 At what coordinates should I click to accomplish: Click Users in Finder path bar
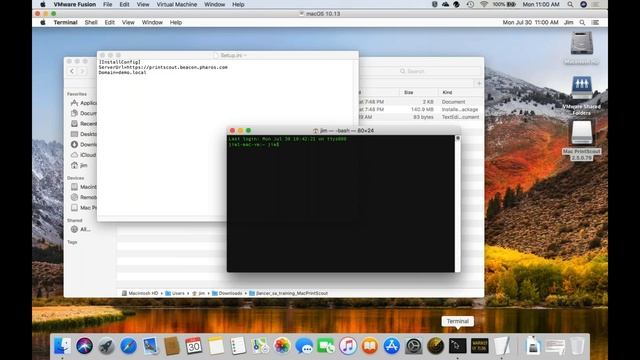[175, 293]
